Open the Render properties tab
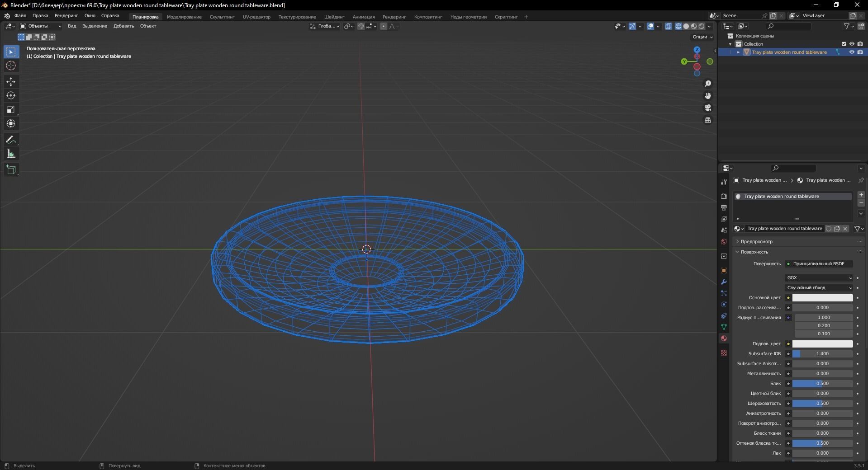Screen dimensions: 868x470 pyautogui.click(x=724, y=196)
